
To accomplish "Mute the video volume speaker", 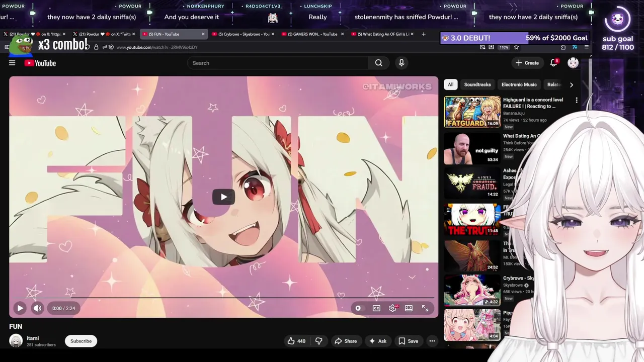I will (x=38, y=308).
